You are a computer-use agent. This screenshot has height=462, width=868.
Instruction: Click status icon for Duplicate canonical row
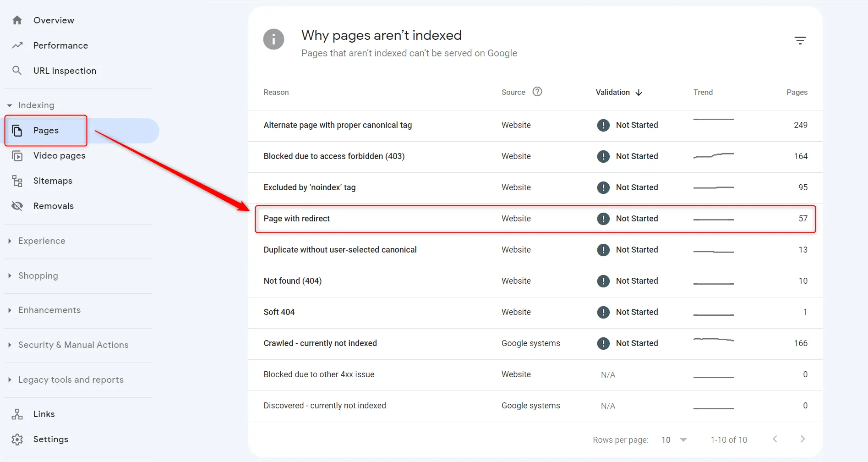603,250
